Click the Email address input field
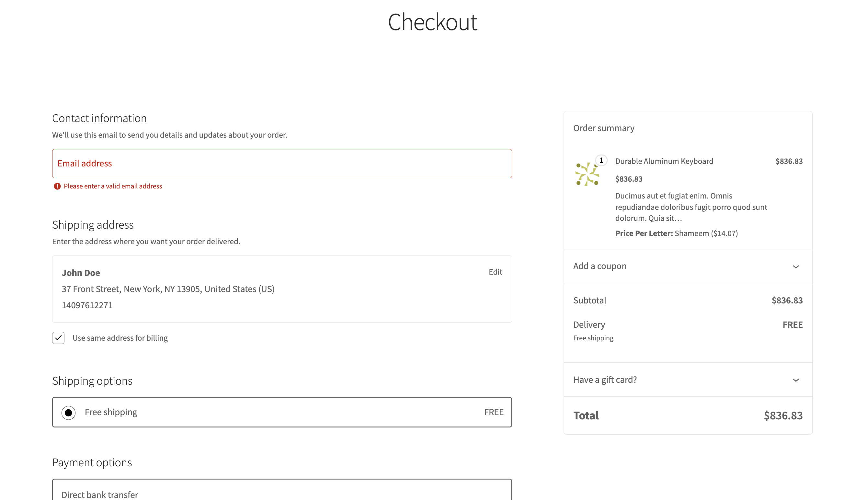Image resolution: width=868 pixels, height=500 pixels. [281, 164]
